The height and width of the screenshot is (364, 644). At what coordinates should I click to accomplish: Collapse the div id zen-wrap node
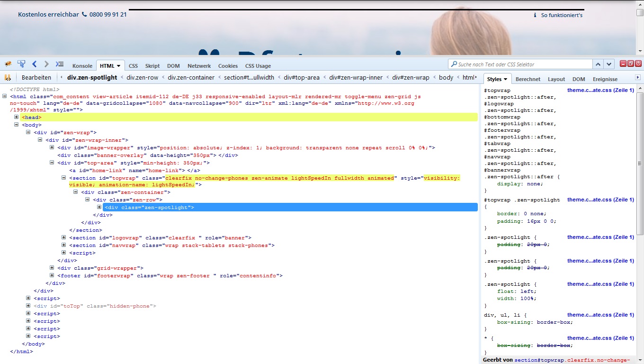(x=28, y=132)
